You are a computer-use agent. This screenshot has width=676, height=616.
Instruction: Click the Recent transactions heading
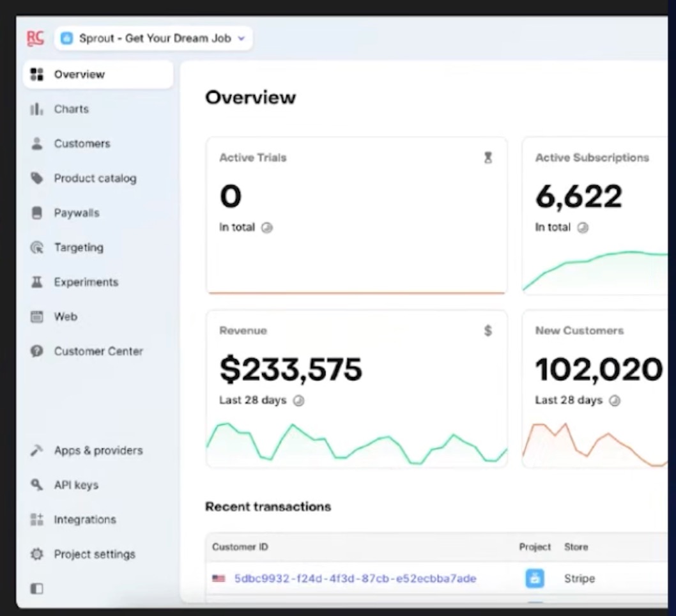tap(268, 507)
